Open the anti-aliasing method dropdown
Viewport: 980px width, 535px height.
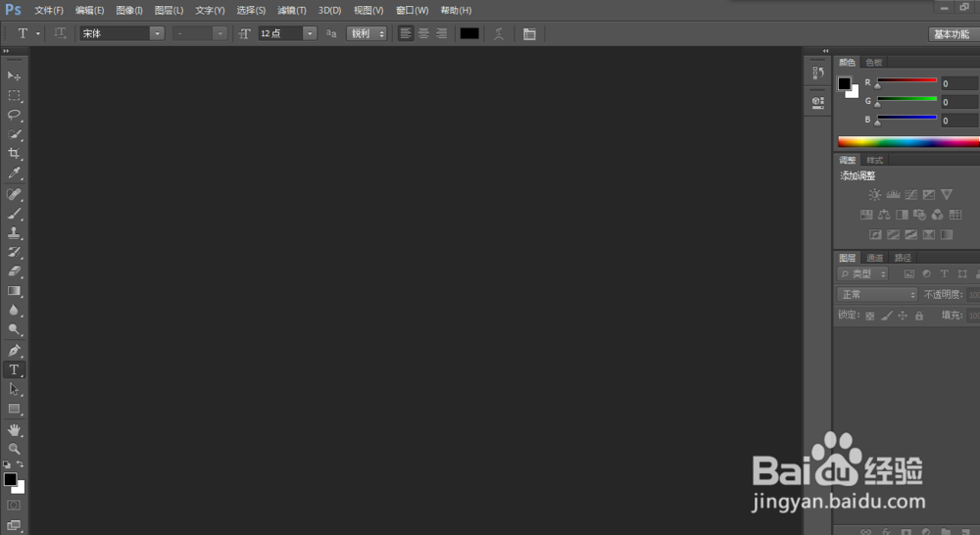click(367, 33)
